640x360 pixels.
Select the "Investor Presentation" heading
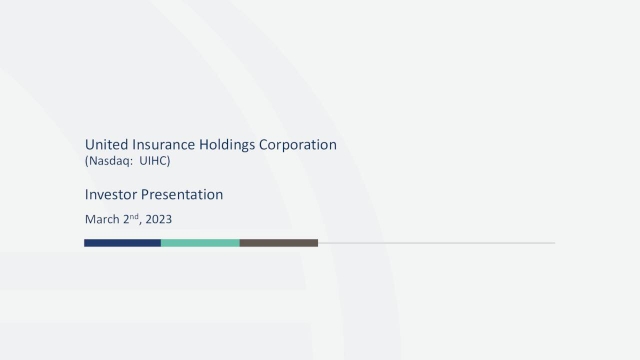click(x=154, y=194)
